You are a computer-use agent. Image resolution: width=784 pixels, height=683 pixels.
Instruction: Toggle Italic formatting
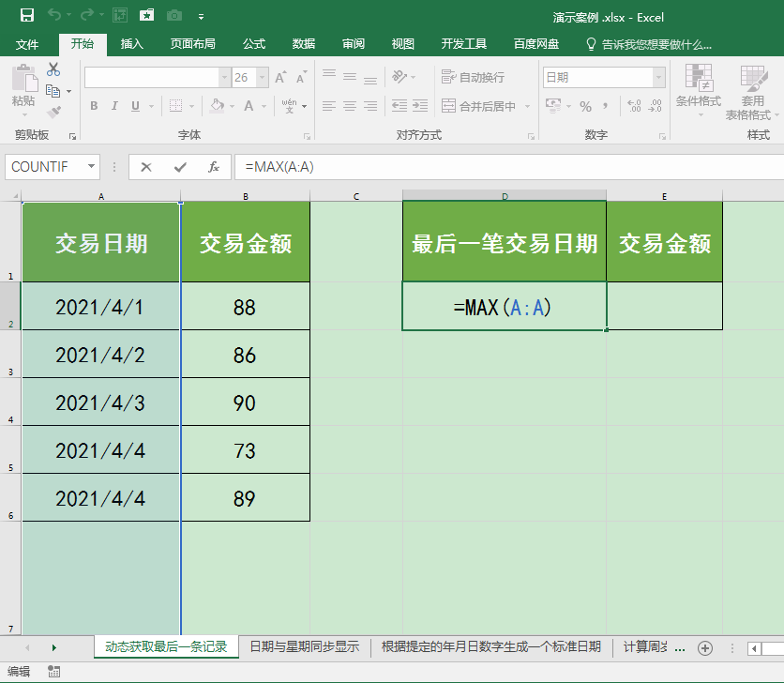[x=114, y=106]
